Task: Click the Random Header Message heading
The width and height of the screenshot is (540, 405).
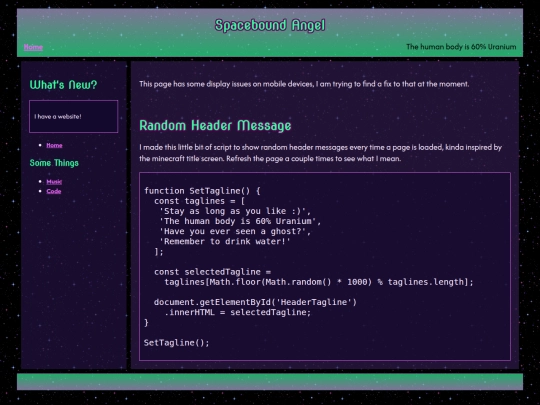Action: tap(215, 125)
